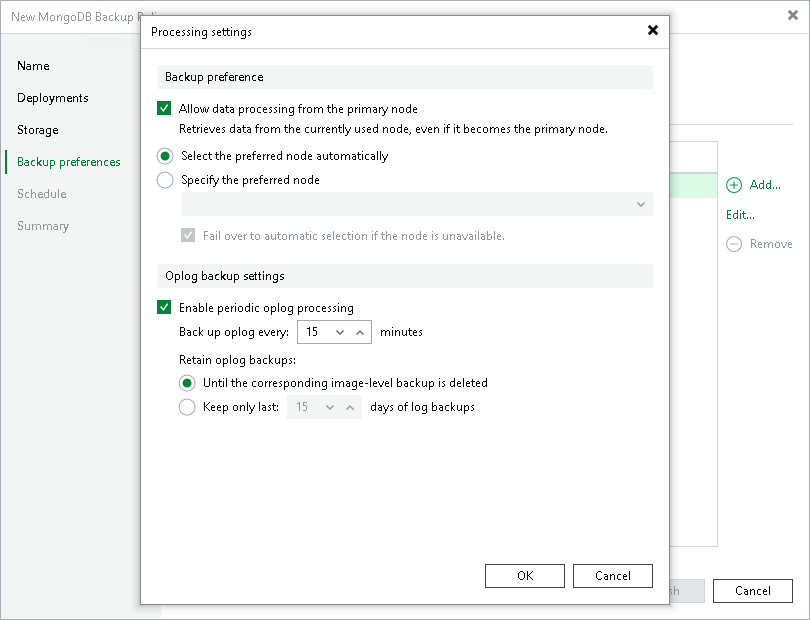Close the Processing settings dialog
The image size is (810, 620).
pos(653,30)
